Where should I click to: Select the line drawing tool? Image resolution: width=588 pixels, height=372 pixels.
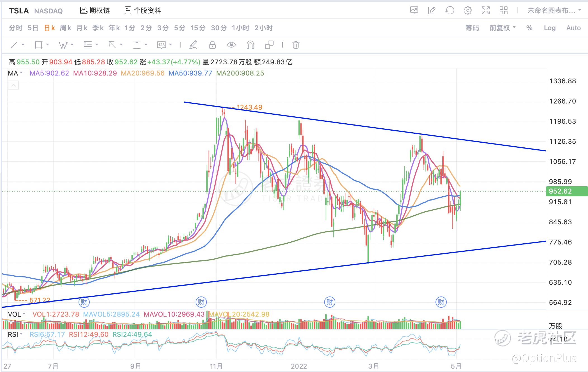[x=14, y=45]
